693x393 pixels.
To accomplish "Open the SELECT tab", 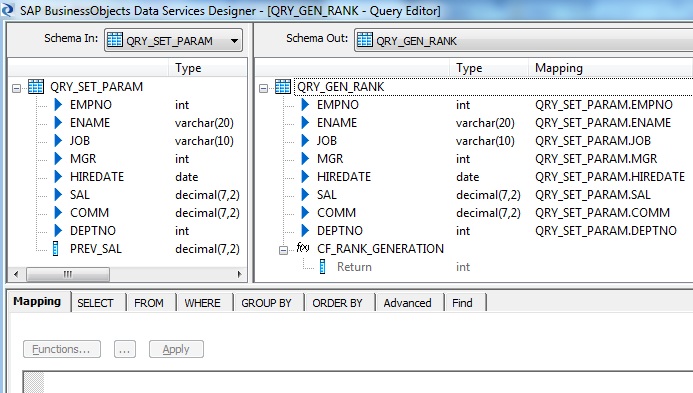I will coord(95,303).
